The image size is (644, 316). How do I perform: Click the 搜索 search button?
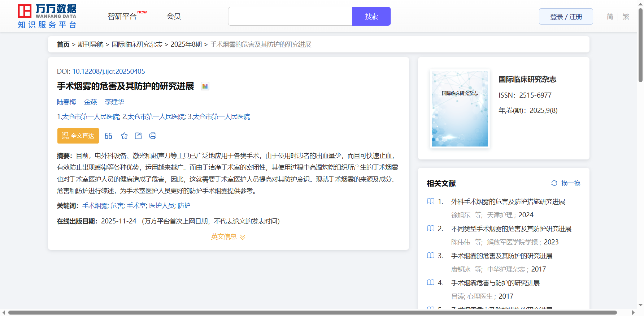pos(371,17)
